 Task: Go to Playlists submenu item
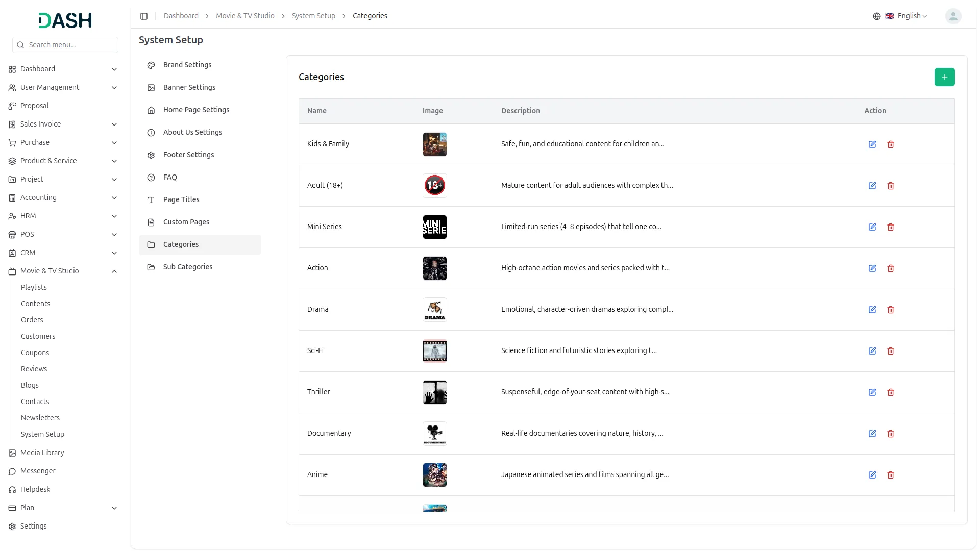pyautogui.click(x=34, y=287)
